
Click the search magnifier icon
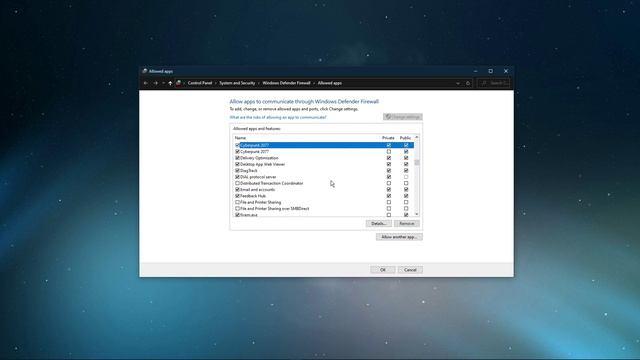pyautogui.click(x=484, y=83)
